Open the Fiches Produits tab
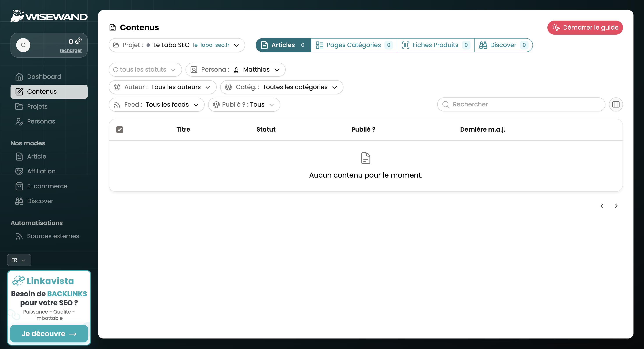This screenshot has height=349, width=644. [x=435, y=45]
